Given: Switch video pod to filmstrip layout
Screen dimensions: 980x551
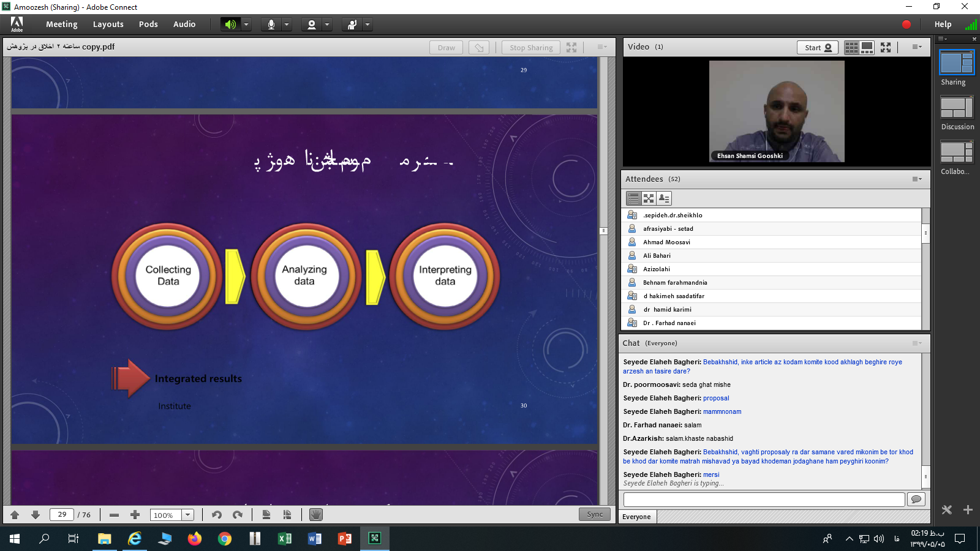Looking at the screenshot, I should (867, 48).
